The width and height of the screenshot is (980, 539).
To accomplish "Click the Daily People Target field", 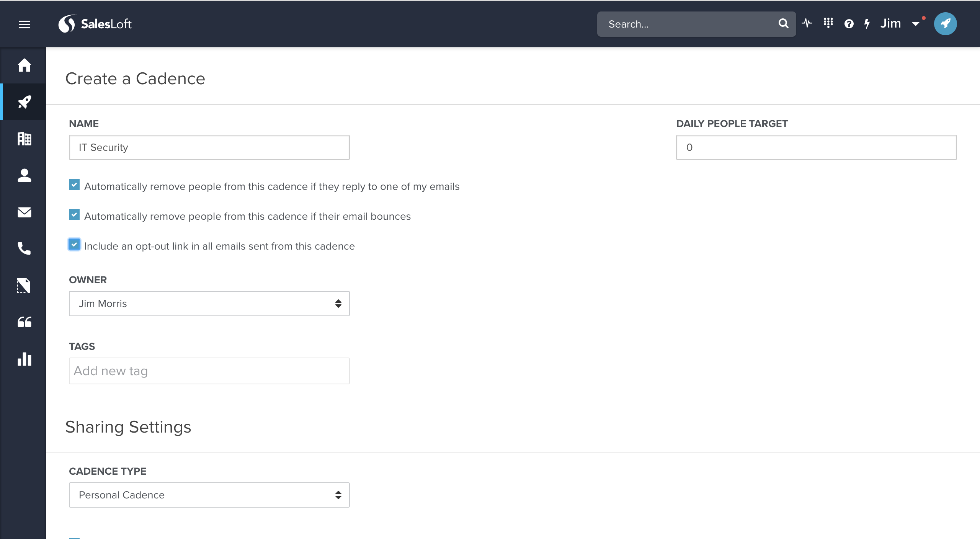I will (x=816, y=147).
